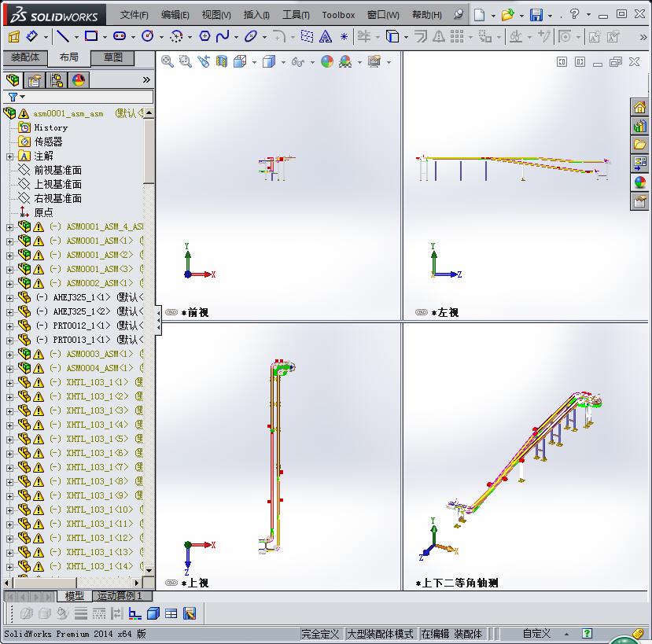Open the DisplayManager tab icon
This screenshot has width=652, height=644.
pyautogui.click(x=79, y=80)
